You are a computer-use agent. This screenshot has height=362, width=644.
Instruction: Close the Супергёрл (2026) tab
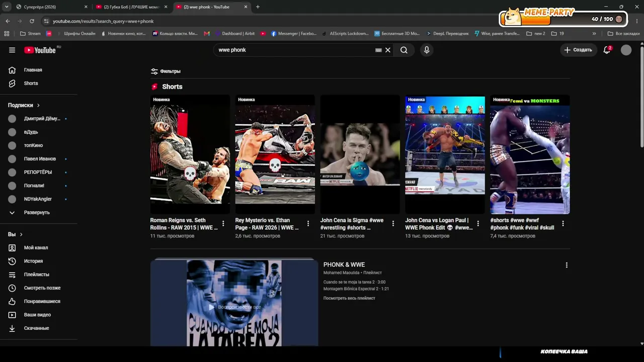pos(86,7)
